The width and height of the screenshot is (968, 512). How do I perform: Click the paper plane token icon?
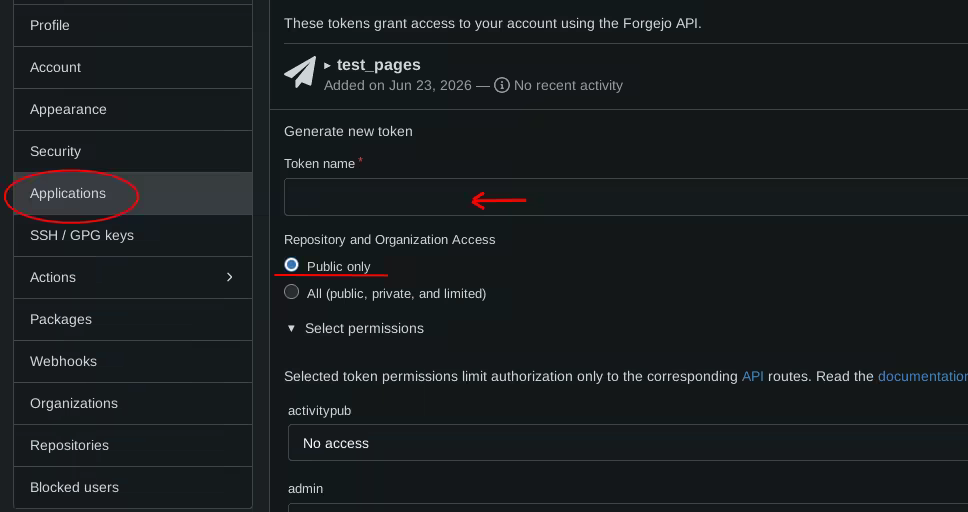(300, 72)
